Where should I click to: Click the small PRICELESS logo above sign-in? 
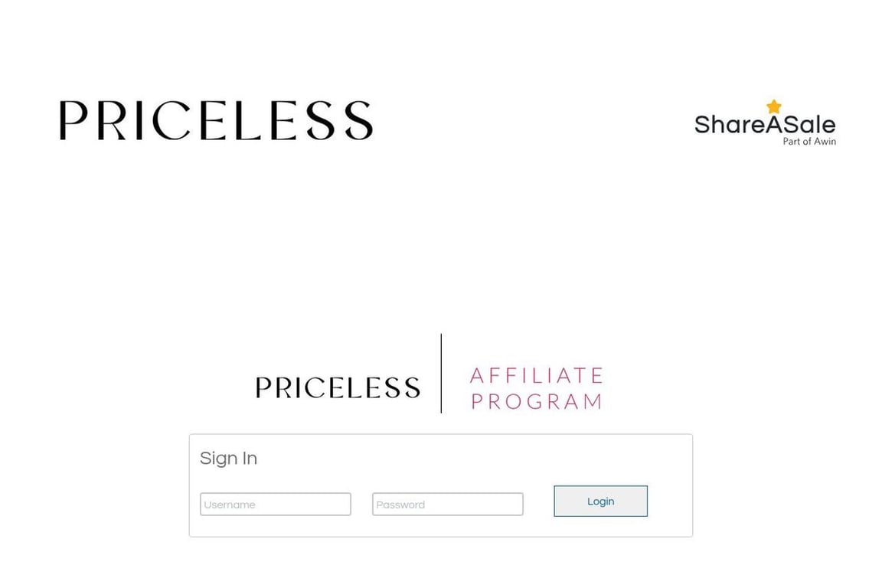(338, 387)
